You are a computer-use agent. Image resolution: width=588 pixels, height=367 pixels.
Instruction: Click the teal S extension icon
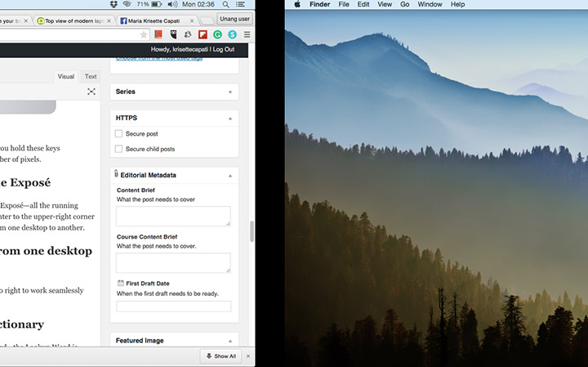(232, 35)
